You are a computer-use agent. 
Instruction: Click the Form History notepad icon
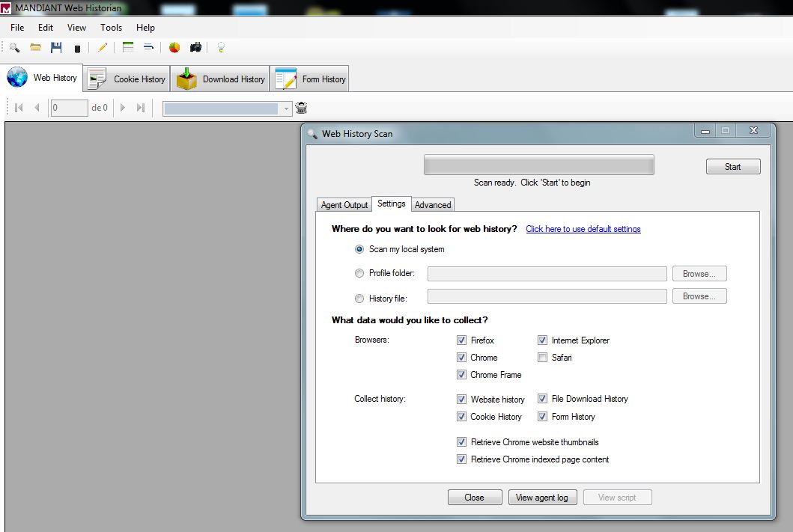pos(286,79)
